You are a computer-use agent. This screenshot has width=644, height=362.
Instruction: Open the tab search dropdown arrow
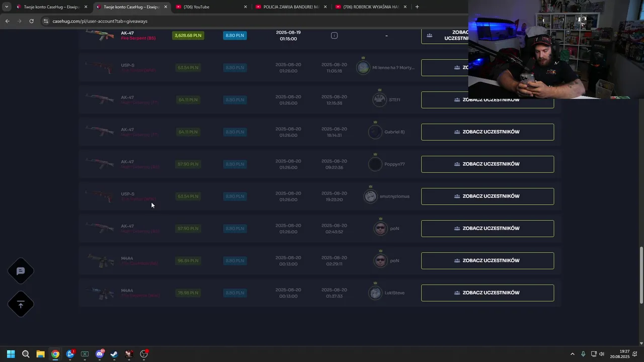tap(7, 7)
